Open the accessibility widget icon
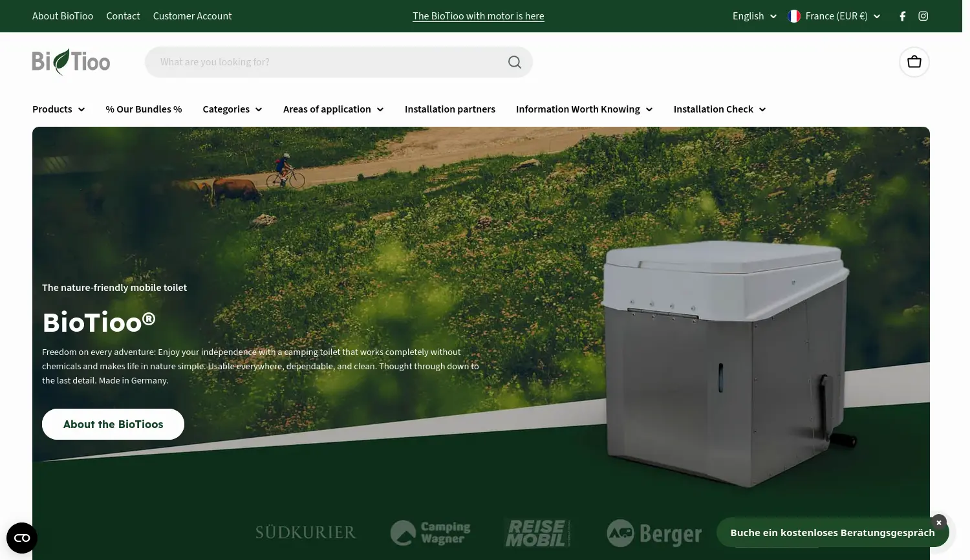Screen dimensions: 970x560 [x=22, y=538]
